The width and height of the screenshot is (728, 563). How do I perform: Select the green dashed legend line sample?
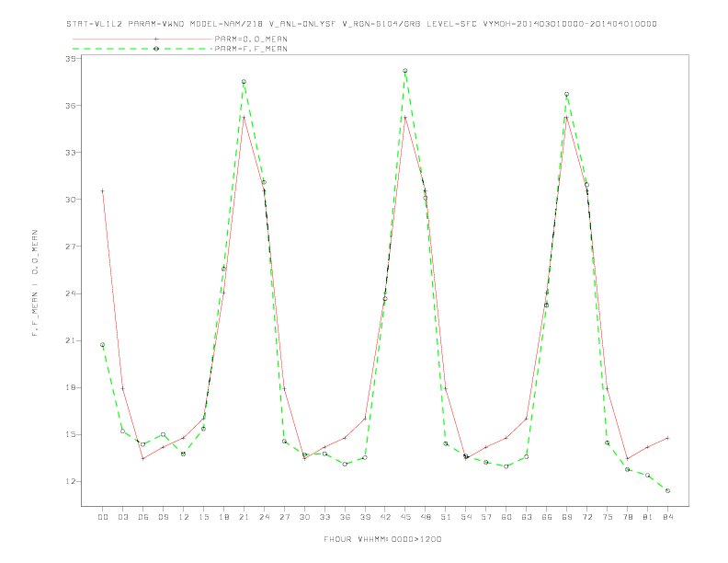pyautogui.click(x=142, y=49)
